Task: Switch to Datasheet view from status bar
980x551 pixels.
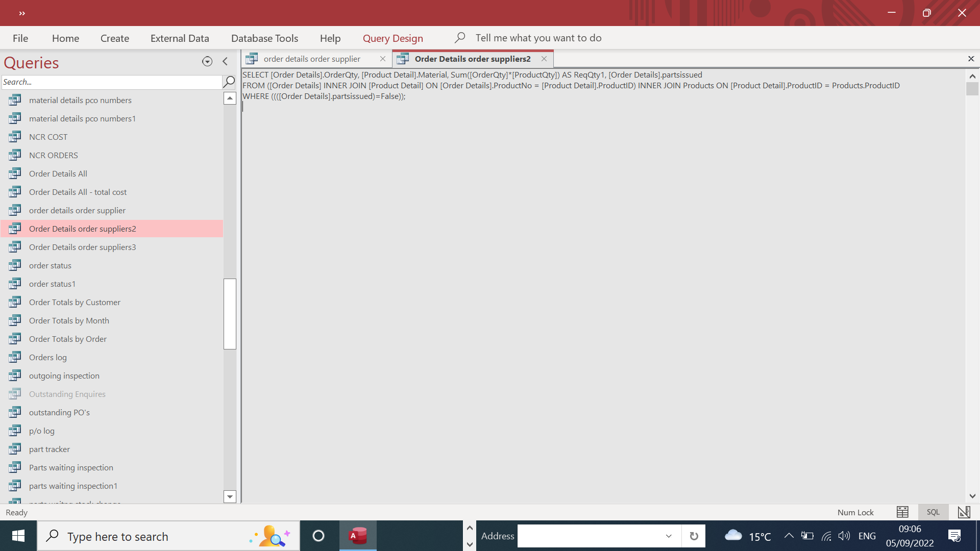Action: coord(902,512)
